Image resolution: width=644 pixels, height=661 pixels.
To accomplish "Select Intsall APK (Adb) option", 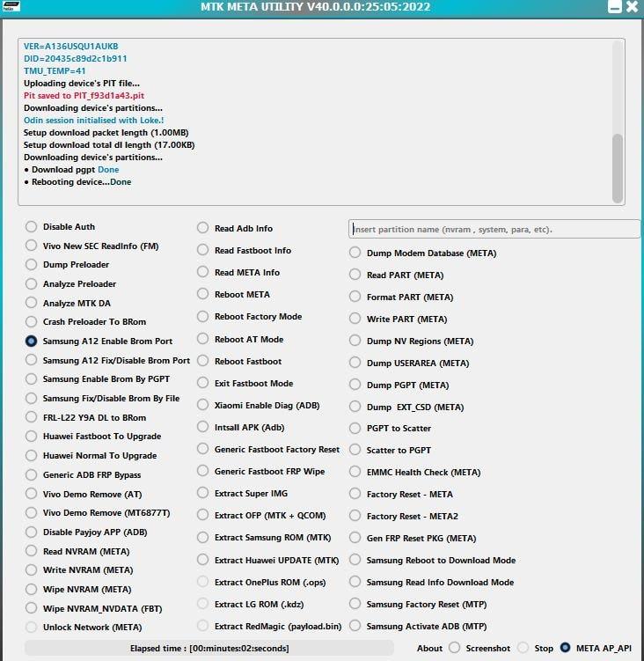I will coord(202,427).
